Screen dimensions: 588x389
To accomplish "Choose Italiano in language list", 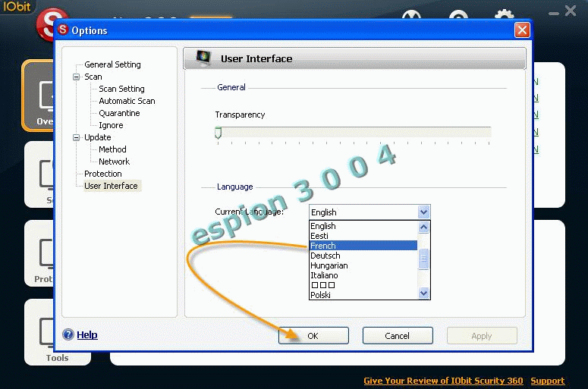I will 363,275.
